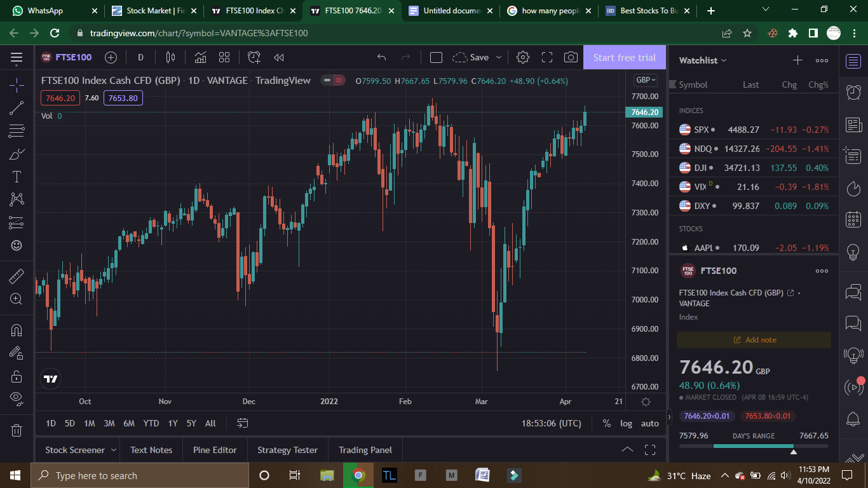868x488 pixels.
Task: Select the YTD time range
Action: [151, 423]
